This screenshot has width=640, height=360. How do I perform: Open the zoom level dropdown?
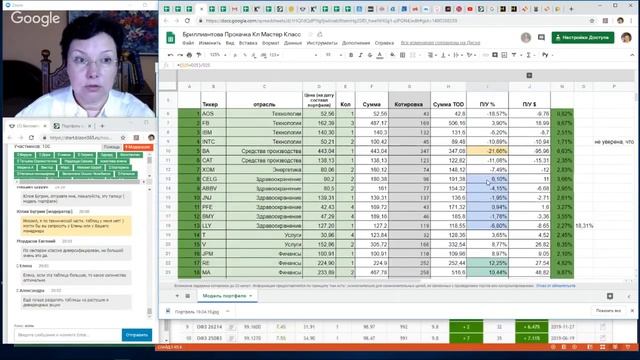(217, 55)
